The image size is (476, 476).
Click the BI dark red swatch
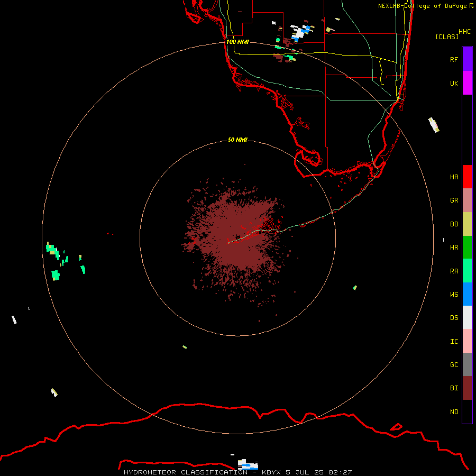tap(467, 388)
